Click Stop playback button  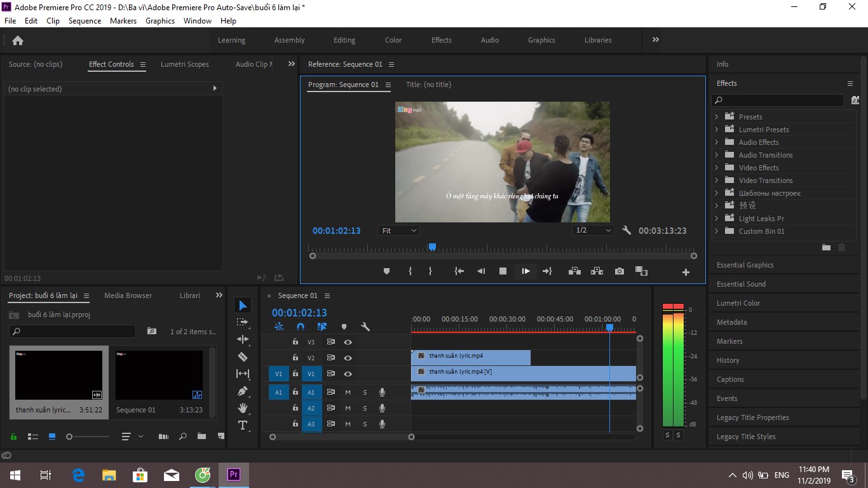(x=503, y=271)
